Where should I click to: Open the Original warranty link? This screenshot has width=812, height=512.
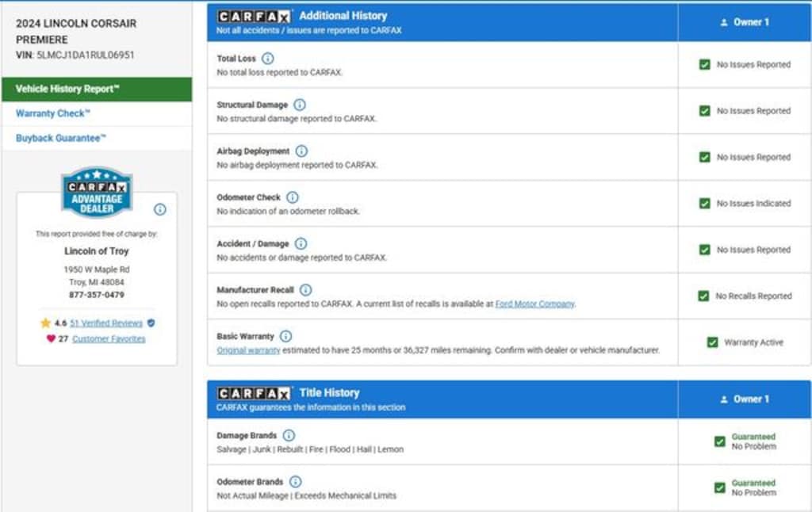248,350
